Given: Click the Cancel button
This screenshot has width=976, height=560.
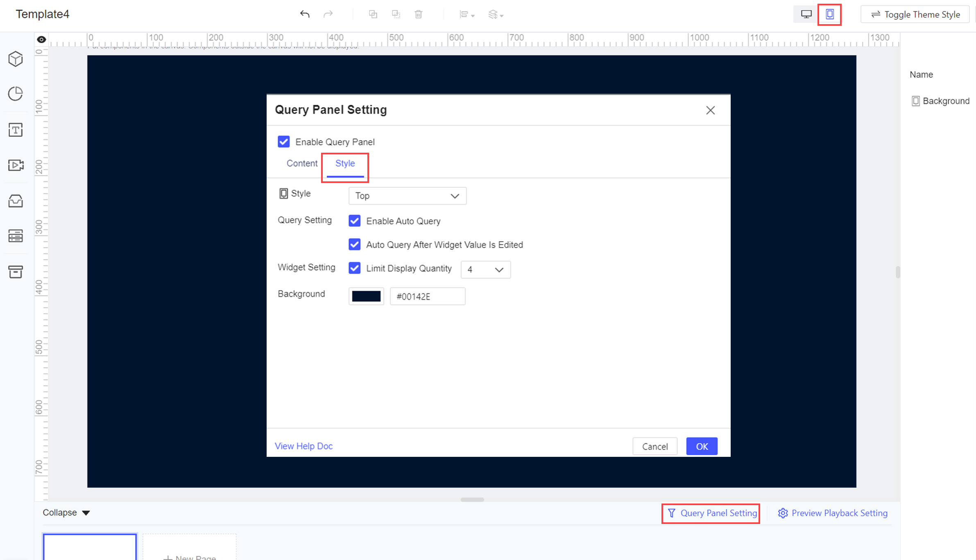Looking at the screenshot, I should [654, 446].
